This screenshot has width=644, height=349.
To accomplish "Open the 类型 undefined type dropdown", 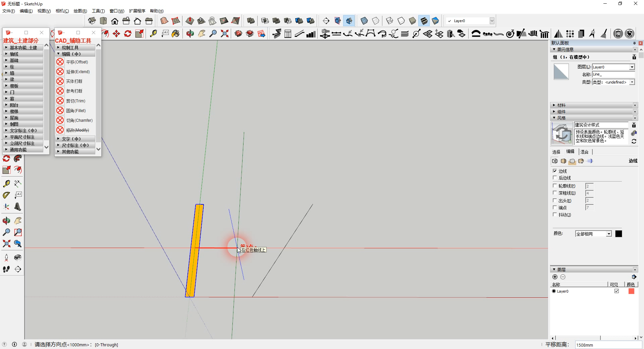I will 632,82.
